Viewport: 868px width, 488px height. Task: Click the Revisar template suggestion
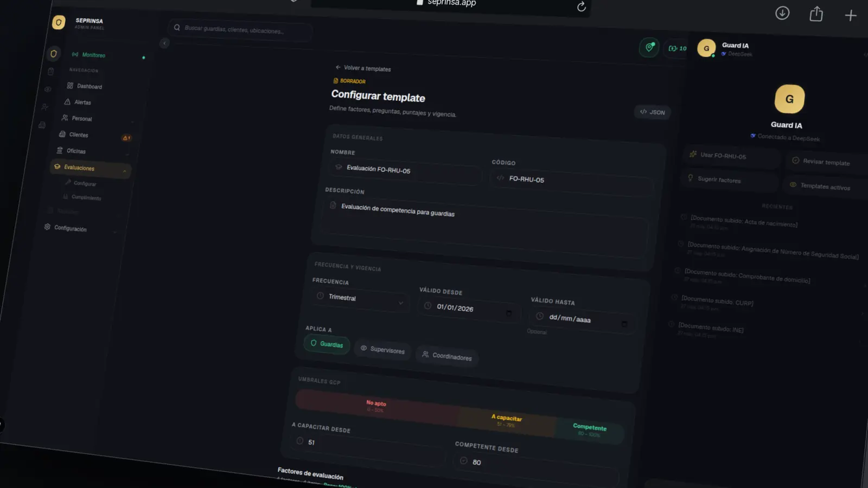click(x=826, y=162)
